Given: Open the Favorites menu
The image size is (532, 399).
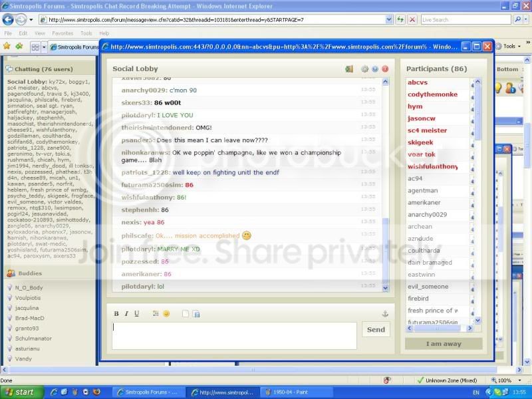Looking at the screenshot, I should point(63,33).
